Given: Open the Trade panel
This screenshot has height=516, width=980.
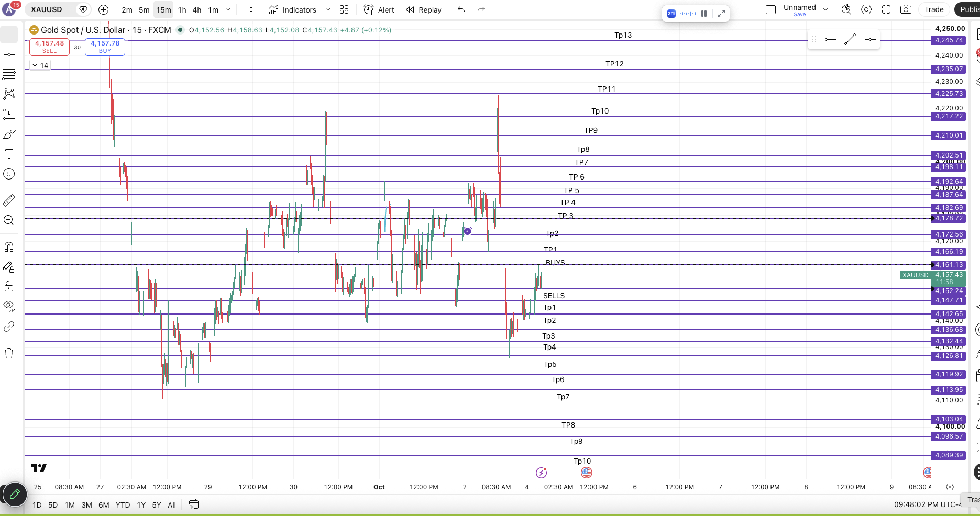Looking at the screenshot, I should coord(934,9).
